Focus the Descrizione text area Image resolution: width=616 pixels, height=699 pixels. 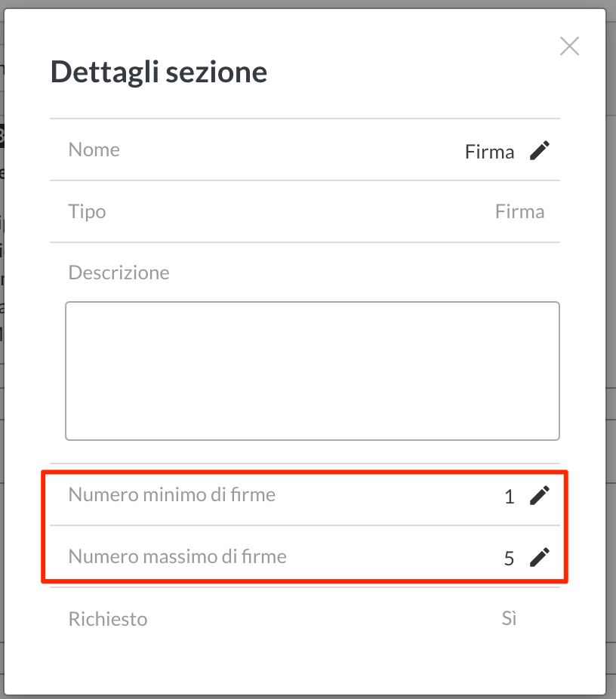(312, 371)
